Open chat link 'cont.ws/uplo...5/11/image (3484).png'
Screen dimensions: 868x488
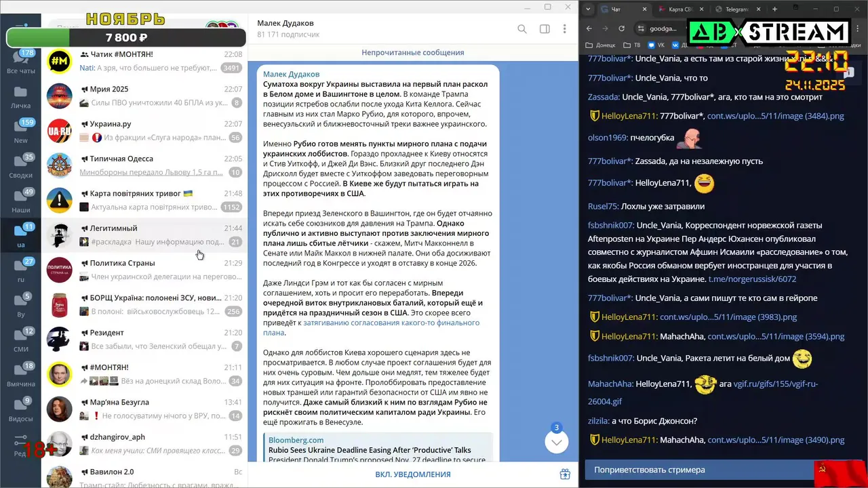[x=775, y=116]
